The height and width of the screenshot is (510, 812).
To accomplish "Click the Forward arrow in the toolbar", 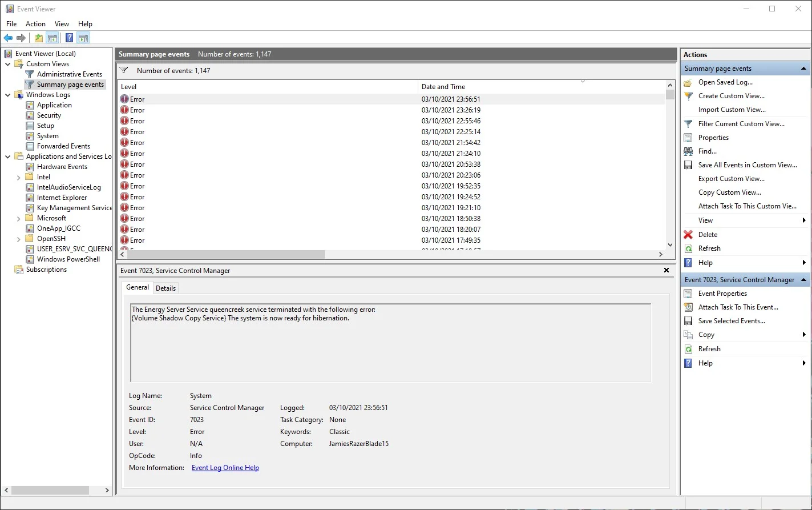I will [x=21, y=38].
